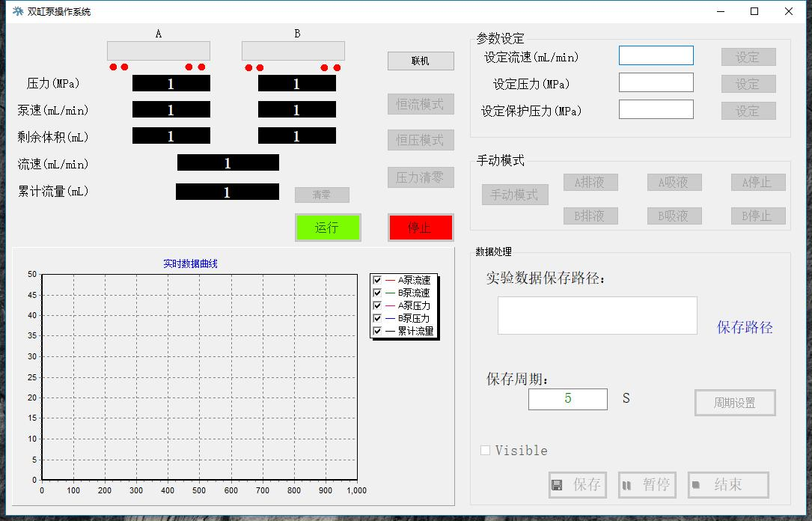
Task: Stop the pump with red 停止 button
Action: pos(421,228)
